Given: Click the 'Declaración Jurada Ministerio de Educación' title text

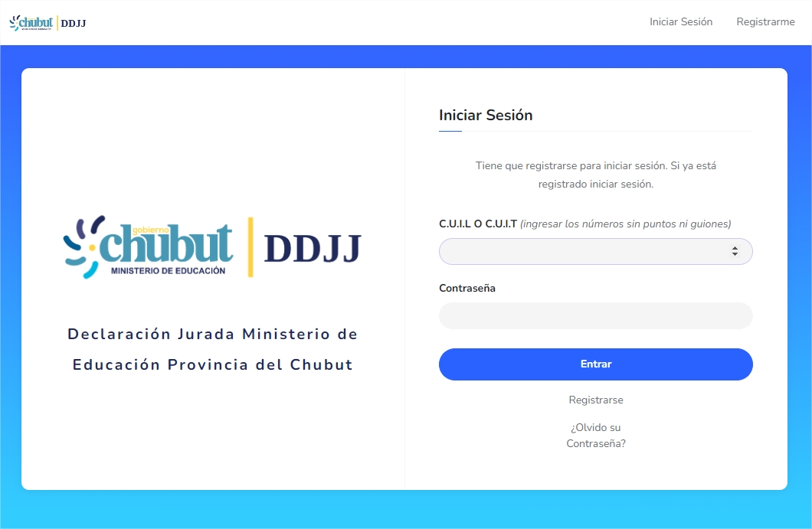Looking at the screenshot, I should 212,349.
